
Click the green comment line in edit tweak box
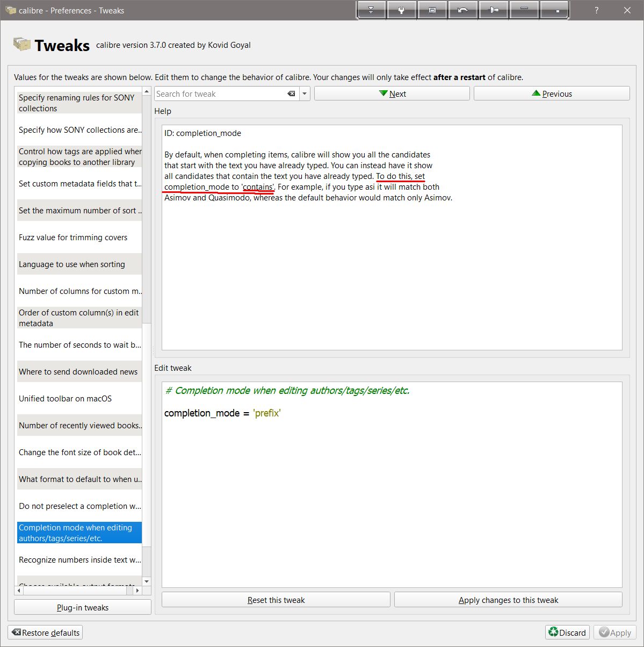(287, 390)
